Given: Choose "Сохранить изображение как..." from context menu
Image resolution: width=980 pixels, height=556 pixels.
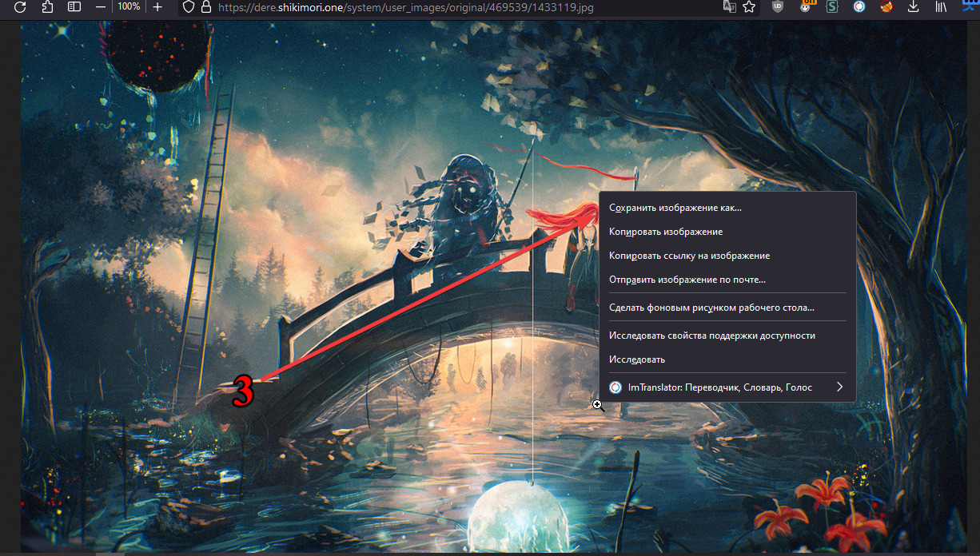Looking at the screenshot, I should click(675, 208).
